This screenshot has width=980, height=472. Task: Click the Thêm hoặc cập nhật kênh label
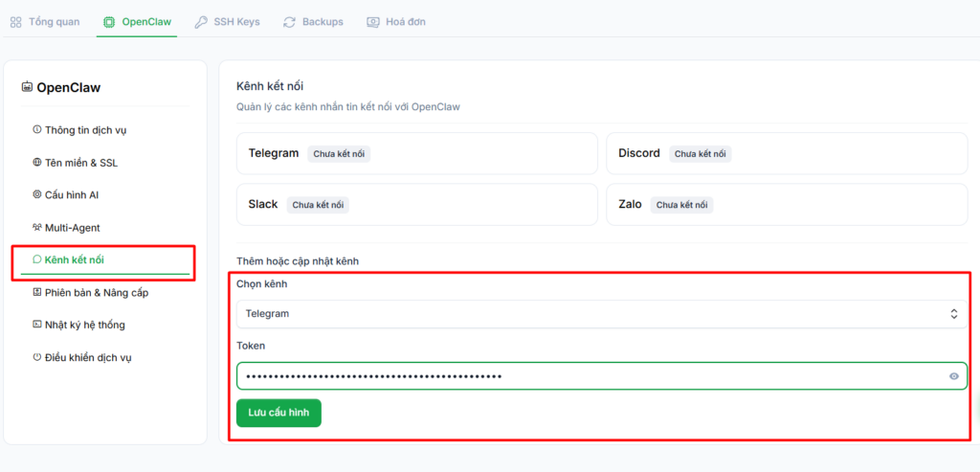(298, 261)
